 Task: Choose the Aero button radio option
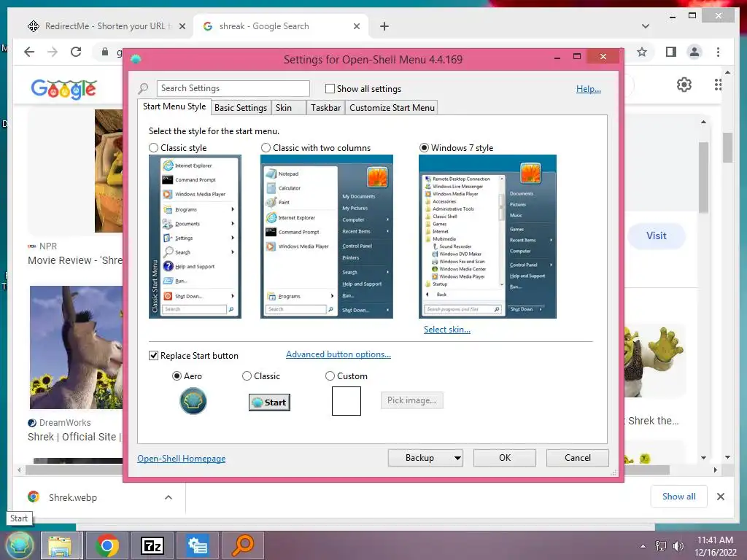pos(177,376)
